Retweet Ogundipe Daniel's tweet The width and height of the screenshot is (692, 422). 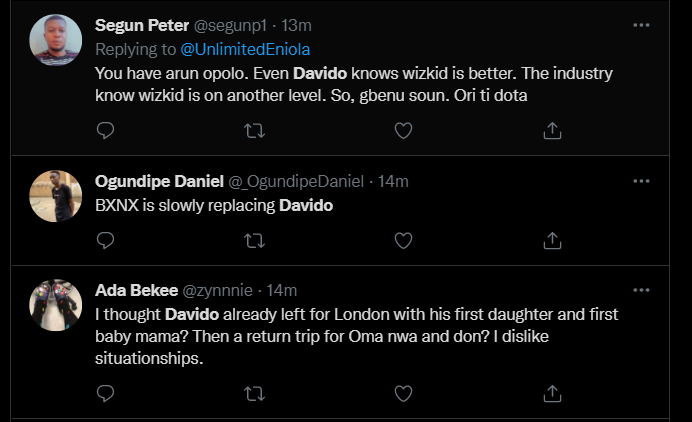(254, 240)
